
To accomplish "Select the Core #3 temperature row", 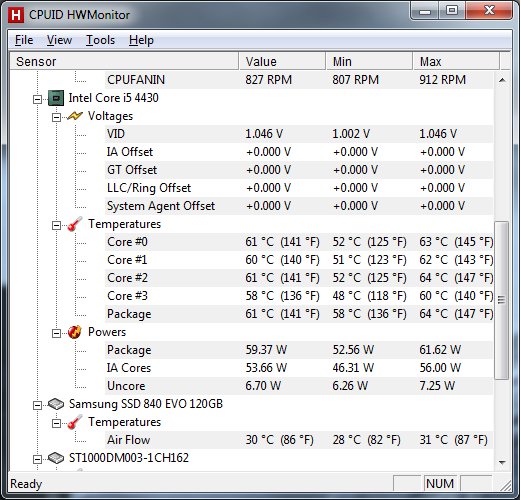I will (x=299, y=296).
